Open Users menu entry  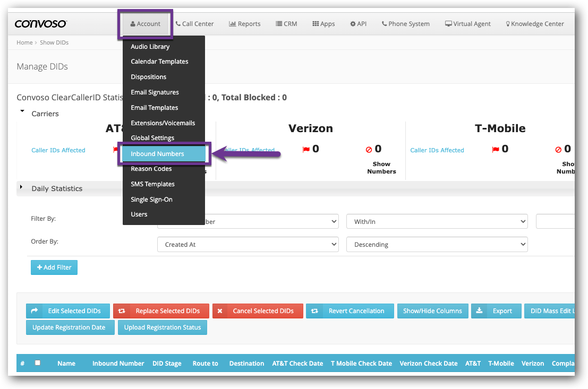coord(164,214)
